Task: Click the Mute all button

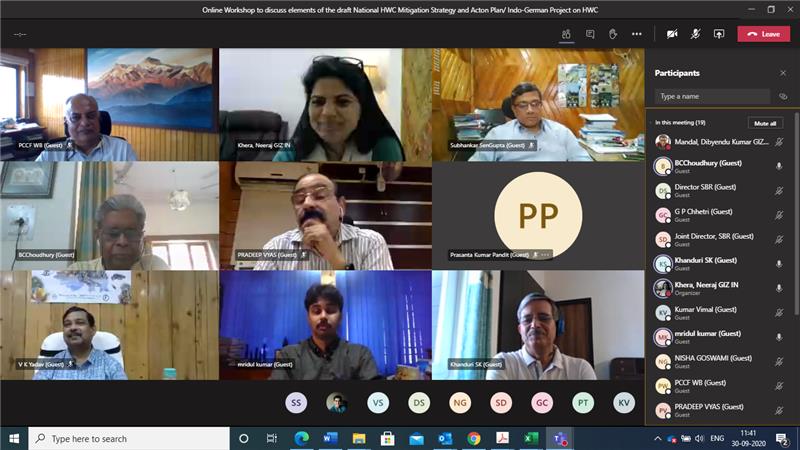Action: (x=765, y=123)
